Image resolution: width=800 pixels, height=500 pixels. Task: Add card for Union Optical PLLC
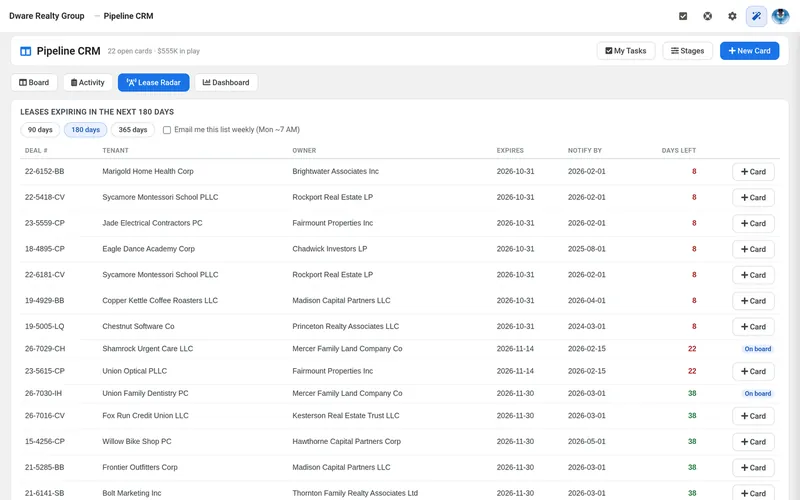click(753, 371)
